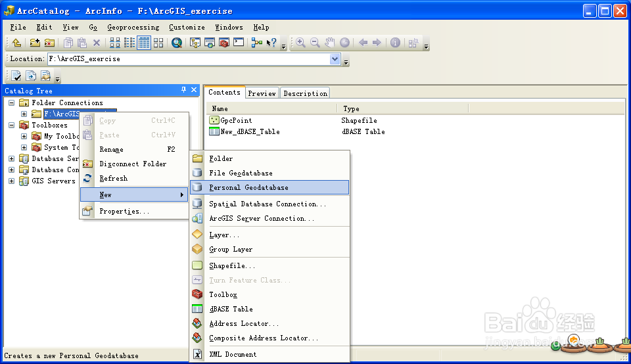This screenshot has height=364, width=631.
Task: Switch to the Preview tab
Action: coord(262,93)
